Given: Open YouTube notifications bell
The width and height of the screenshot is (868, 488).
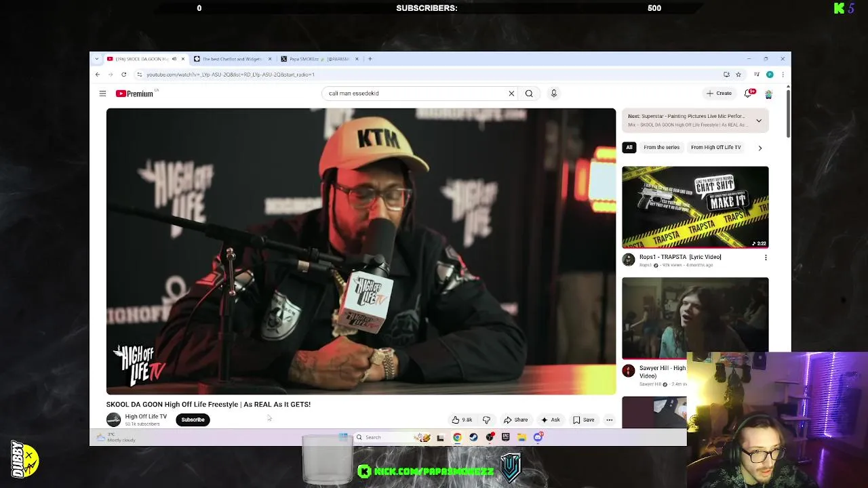Looking at the screenshot, I should pyautogui.click(x=749, y=94).
